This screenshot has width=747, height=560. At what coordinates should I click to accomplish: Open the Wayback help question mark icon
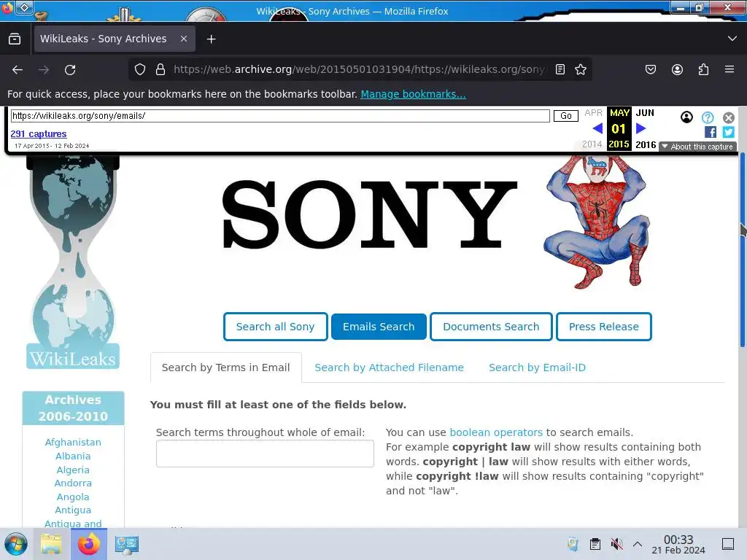[x=708, y=117]
